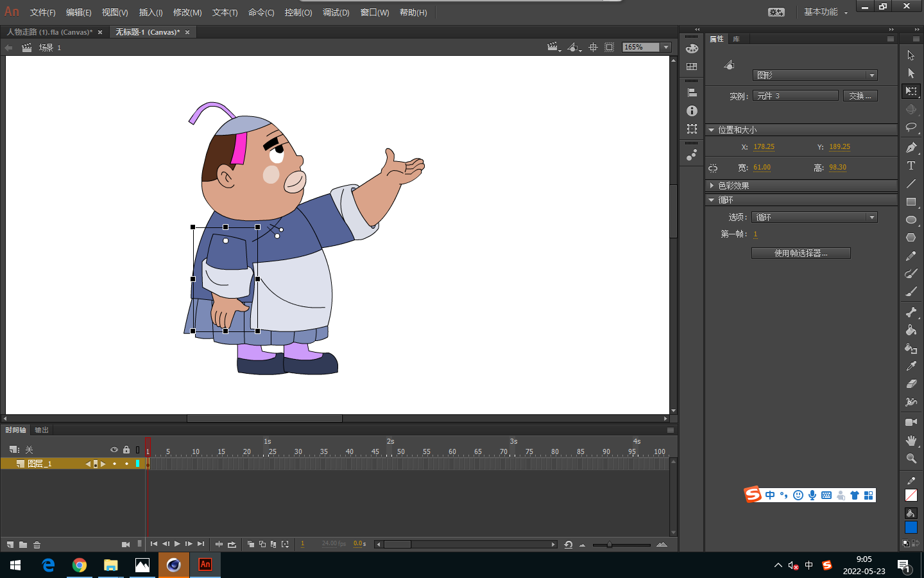Choose the Lasso tool

click(x=911, y=127)
